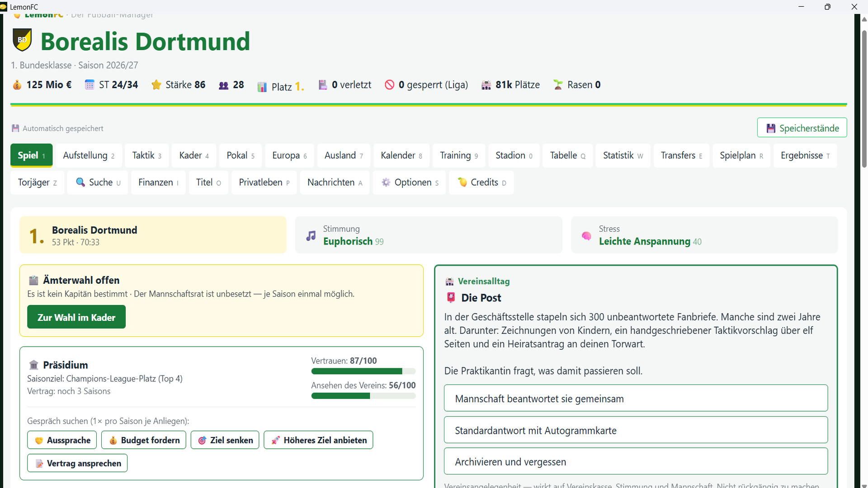Click the suspended players ban icon
The width and height of the screenshot is (868, 488).
click(x=390, y=85)
